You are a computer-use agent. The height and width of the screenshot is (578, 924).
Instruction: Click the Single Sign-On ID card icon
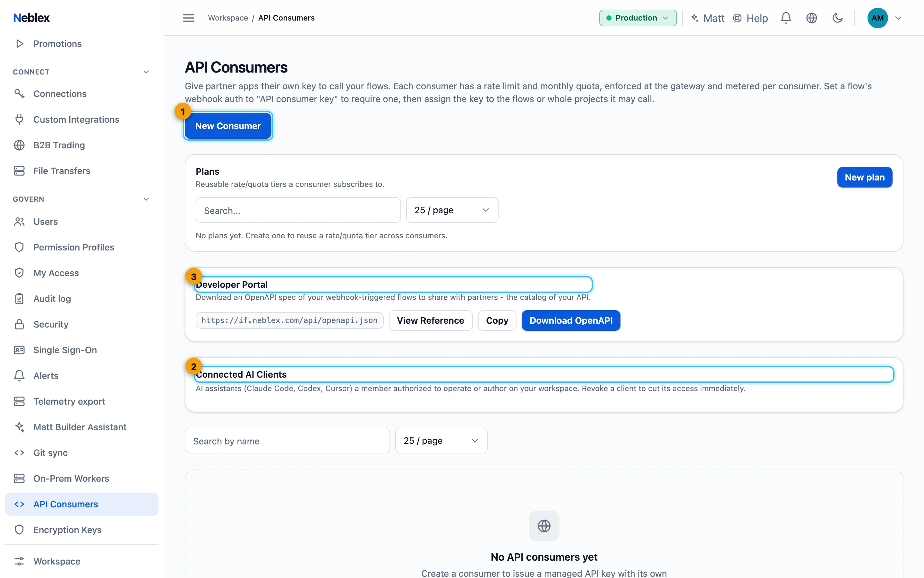pos(20,350)
